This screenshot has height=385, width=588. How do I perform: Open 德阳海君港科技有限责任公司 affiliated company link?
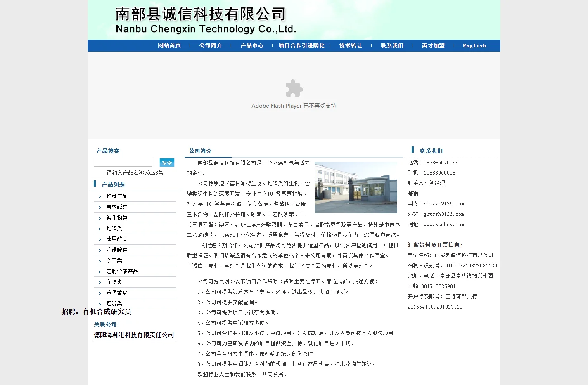click(134, 335)
